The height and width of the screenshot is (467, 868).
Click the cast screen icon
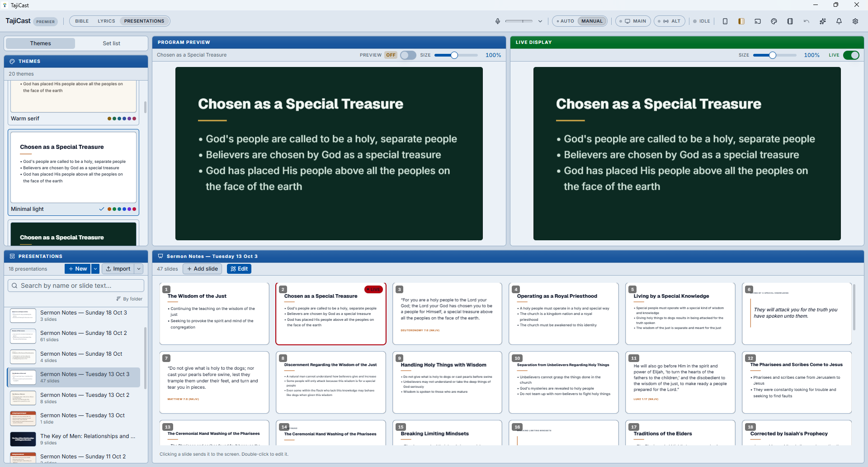[758, 21]
